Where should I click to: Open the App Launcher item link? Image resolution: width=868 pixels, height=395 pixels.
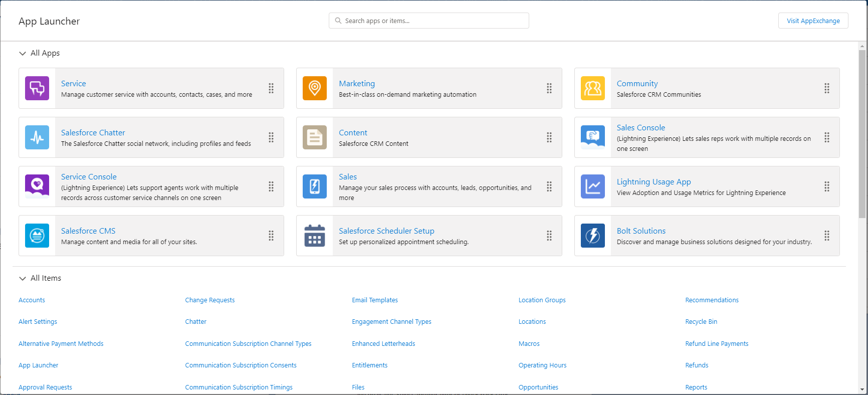click(x=39, y=365)
